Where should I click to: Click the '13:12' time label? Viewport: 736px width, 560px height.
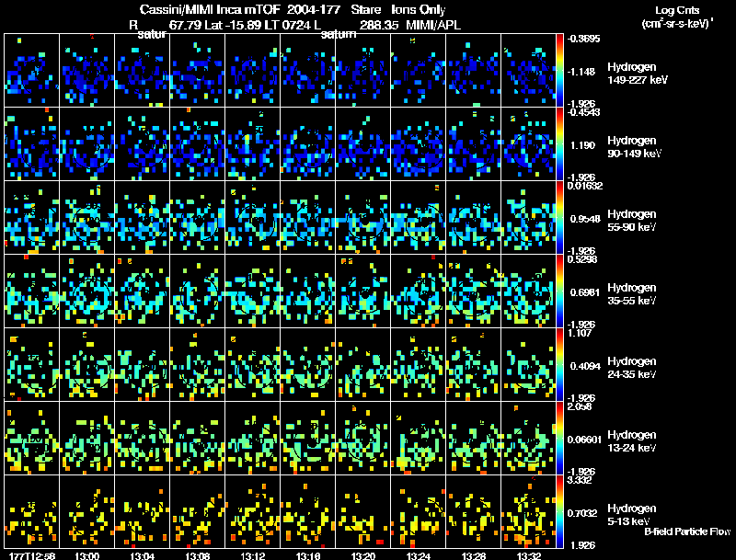[252, 555]
